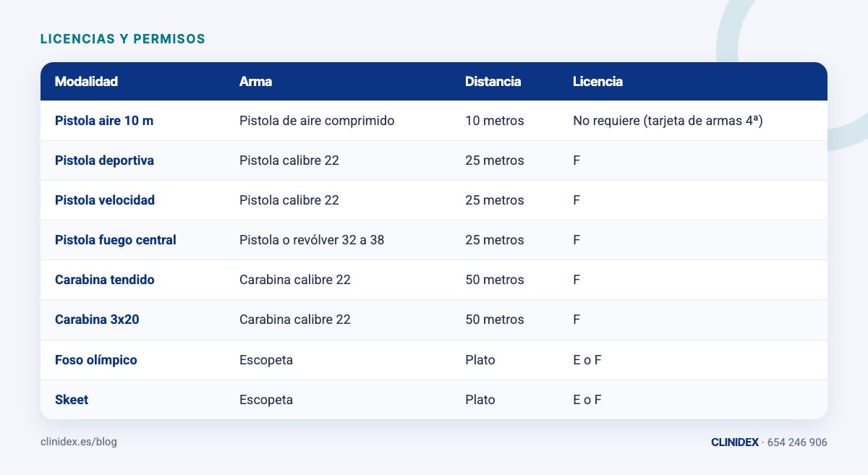
Task: Click the 'Licencia' column header
Action: pyautogui.click(x=597, y=82)
